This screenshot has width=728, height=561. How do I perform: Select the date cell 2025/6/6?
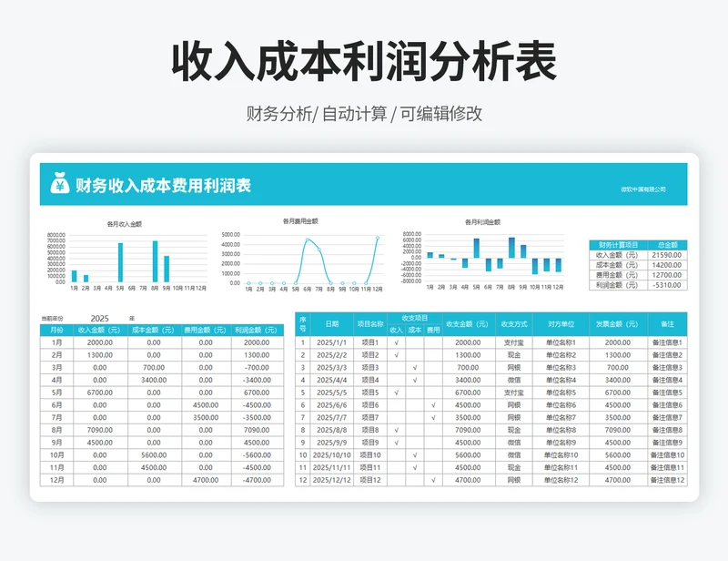332,405
